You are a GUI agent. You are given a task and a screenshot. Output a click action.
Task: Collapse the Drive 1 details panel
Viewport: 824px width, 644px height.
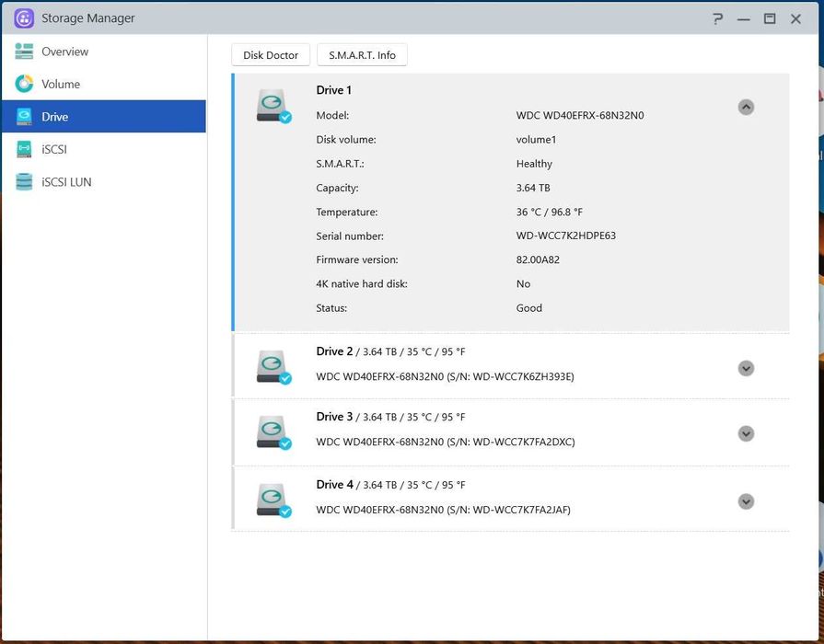point(746,107)
